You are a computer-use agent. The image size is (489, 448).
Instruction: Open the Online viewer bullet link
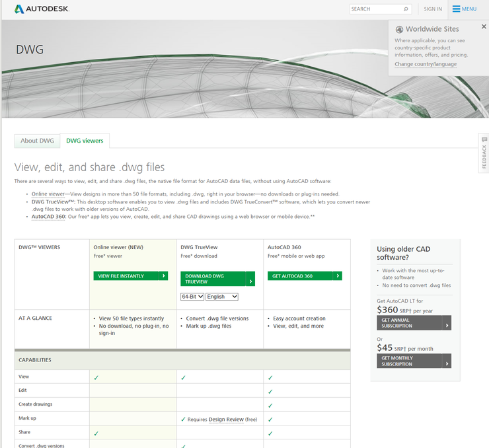[x=48, y=194]
